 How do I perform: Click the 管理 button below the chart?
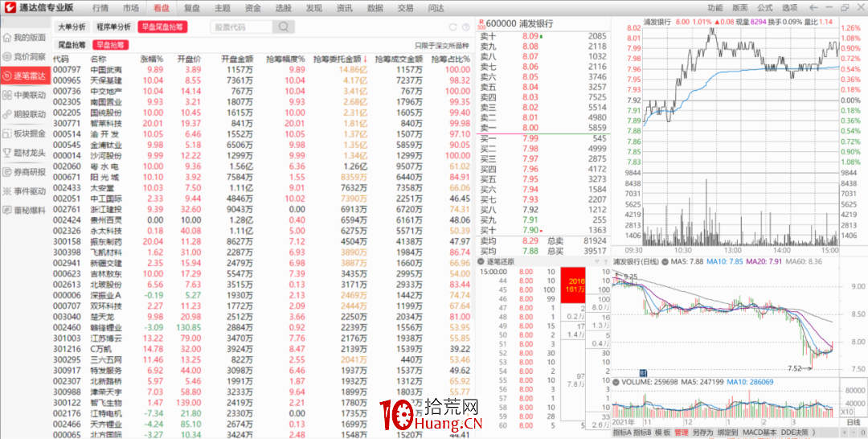click(x=681, y=432)
